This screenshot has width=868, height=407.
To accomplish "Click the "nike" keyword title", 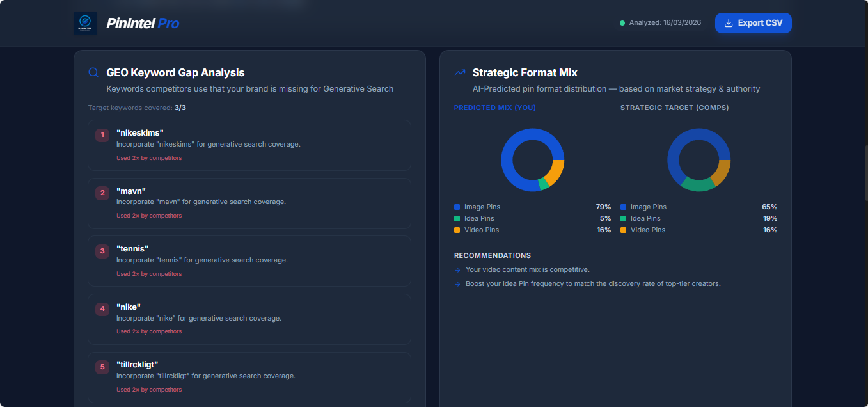I will (x=130, y=307).
